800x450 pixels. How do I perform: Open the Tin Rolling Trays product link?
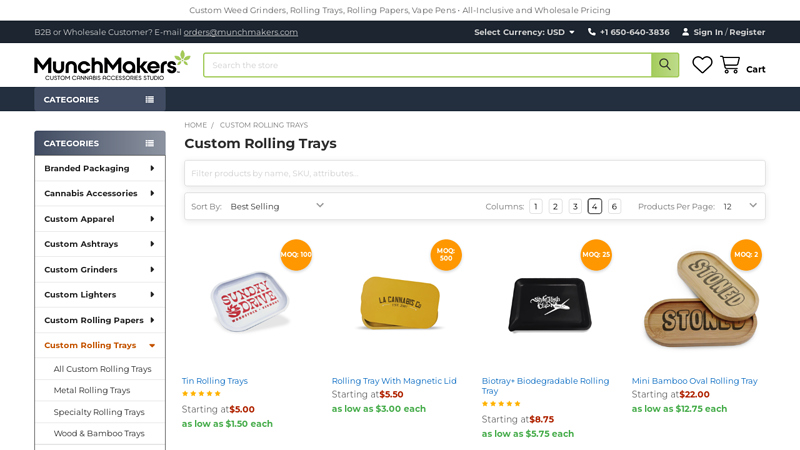(215, 381)
